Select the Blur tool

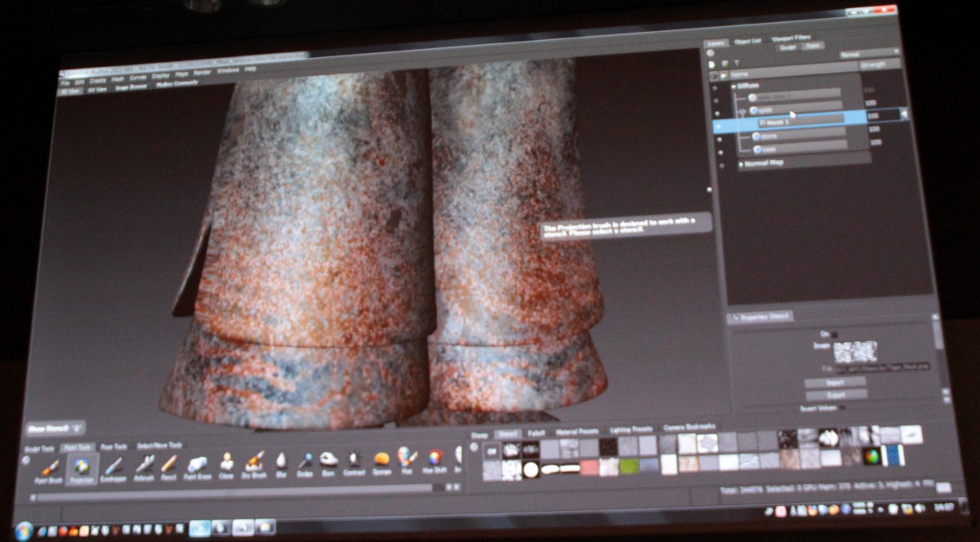click(281, 464)
